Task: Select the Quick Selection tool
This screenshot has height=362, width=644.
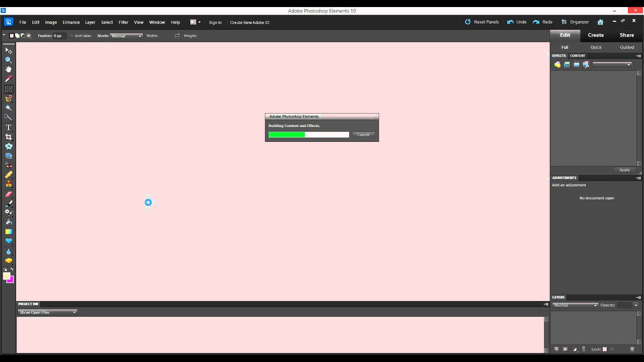Action: (9, 118)
